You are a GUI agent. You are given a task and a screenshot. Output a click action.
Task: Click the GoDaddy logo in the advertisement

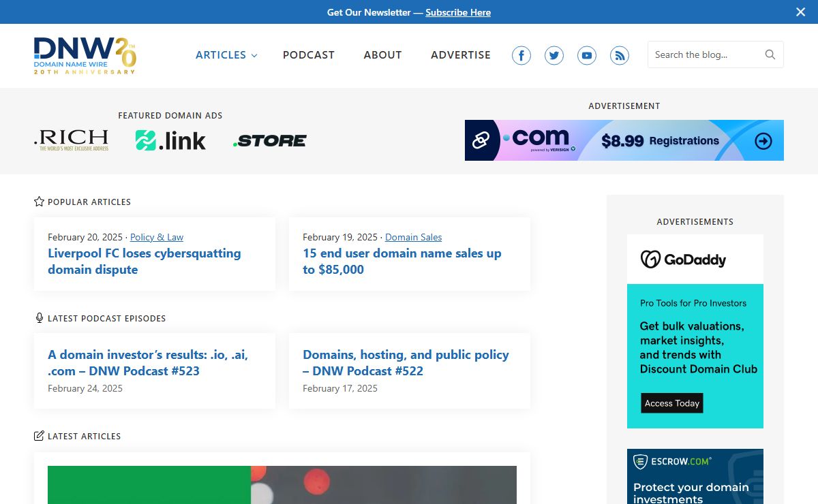683,259
